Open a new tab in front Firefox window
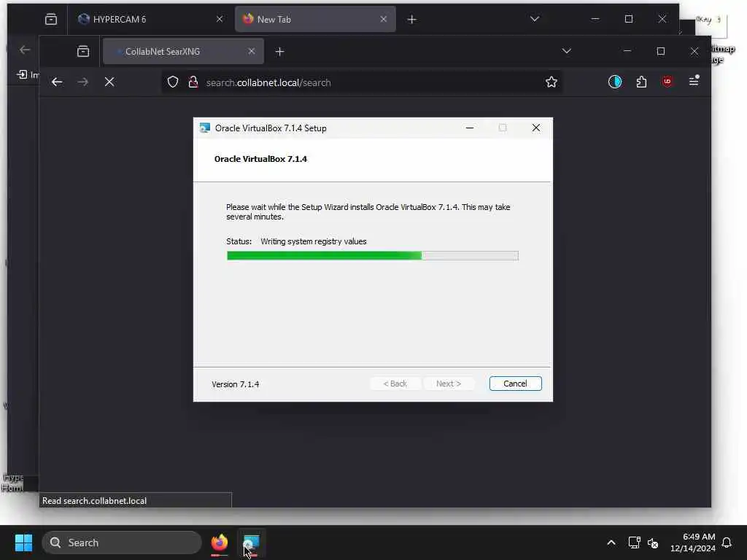Viewport: 747px width, 560px height. (279, 52)
